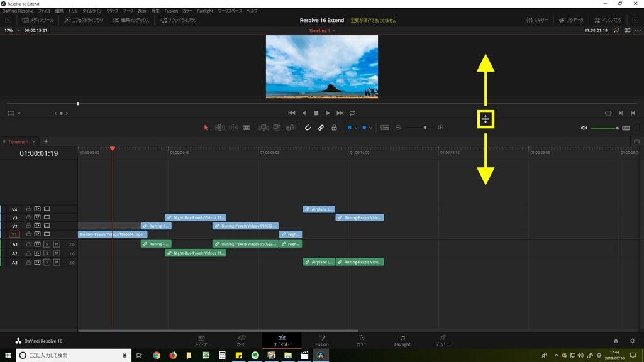Switch to the Cut page tab
Screen dimensions: 644x362
(x=241, y=340)
